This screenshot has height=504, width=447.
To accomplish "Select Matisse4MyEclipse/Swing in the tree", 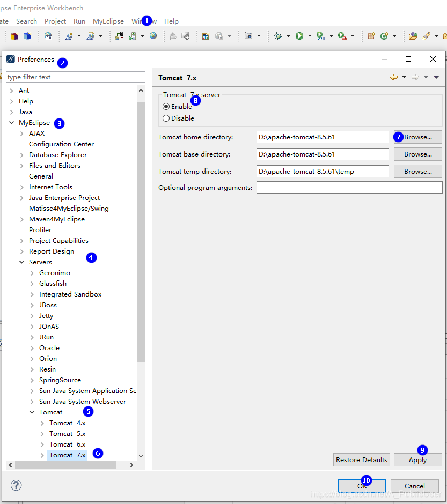I will [69, 208].
